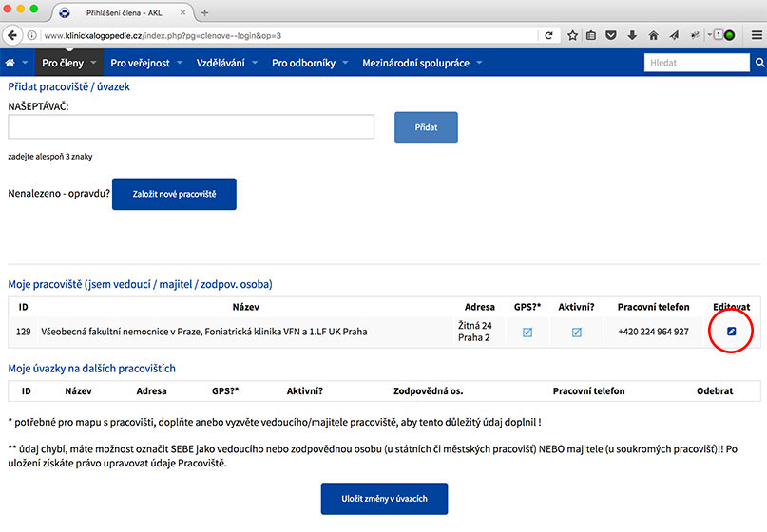Reload the page with the refresh icon
This screenshot has height=532, width=767.
(548, 35)
